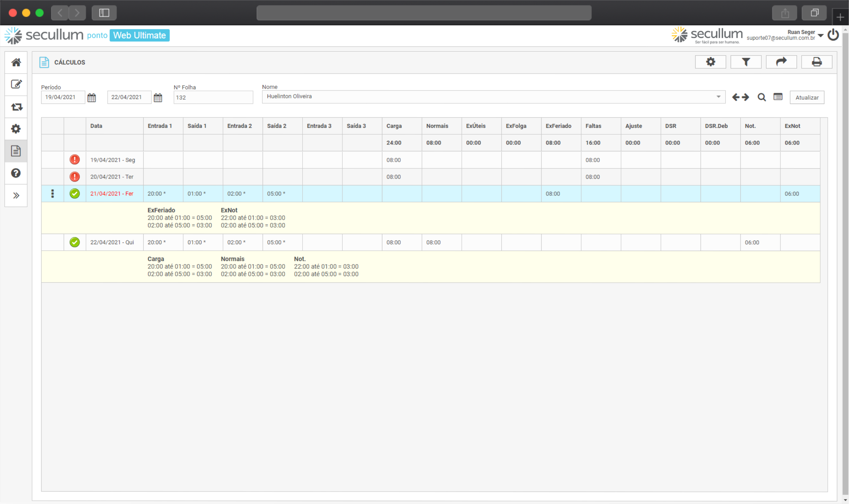Expand the Nome dropdown for Huelinton Oliveira
The height and width of the screenshot is (504, 849).
tap(718, 97)
